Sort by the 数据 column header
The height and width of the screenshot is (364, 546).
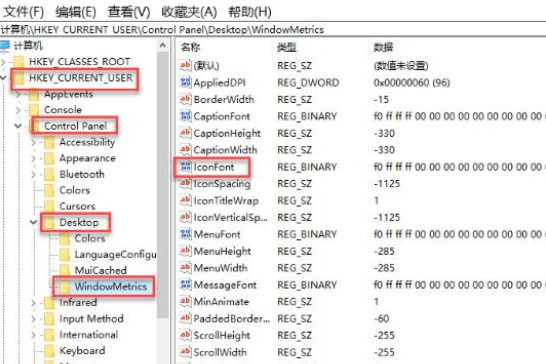[383, 47]
